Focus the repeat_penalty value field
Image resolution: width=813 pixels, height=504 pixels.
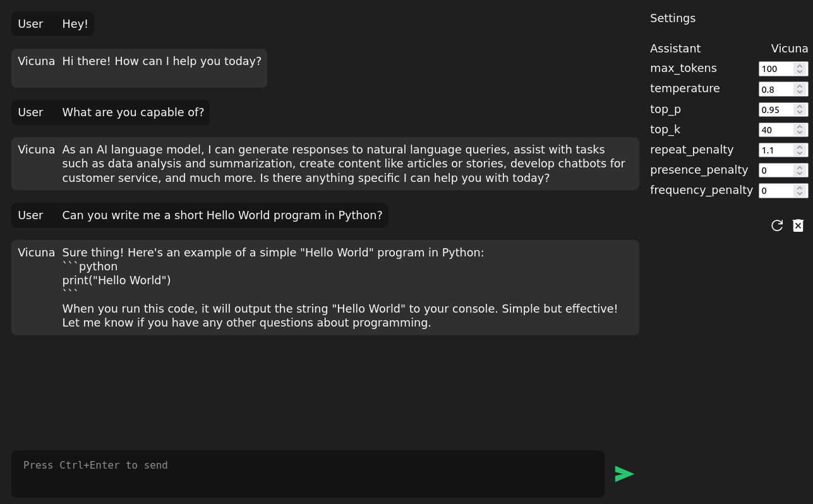[x=776, y=150]
